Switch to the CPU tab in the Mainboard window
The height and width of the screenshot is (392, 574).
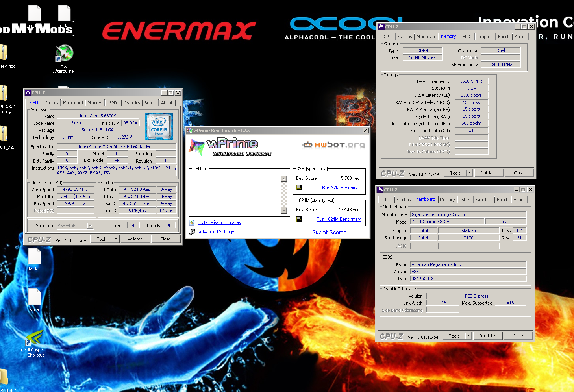387,200
